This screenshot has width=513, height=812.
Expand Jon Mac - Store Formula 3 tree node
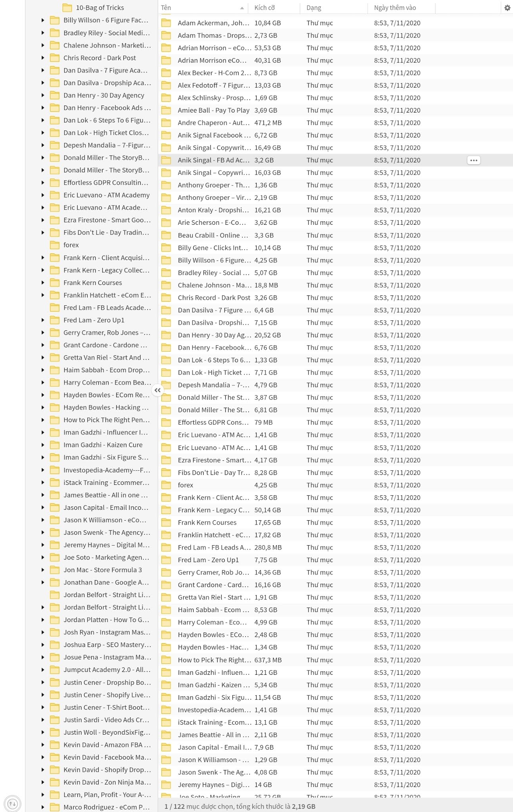pos(43,570)
